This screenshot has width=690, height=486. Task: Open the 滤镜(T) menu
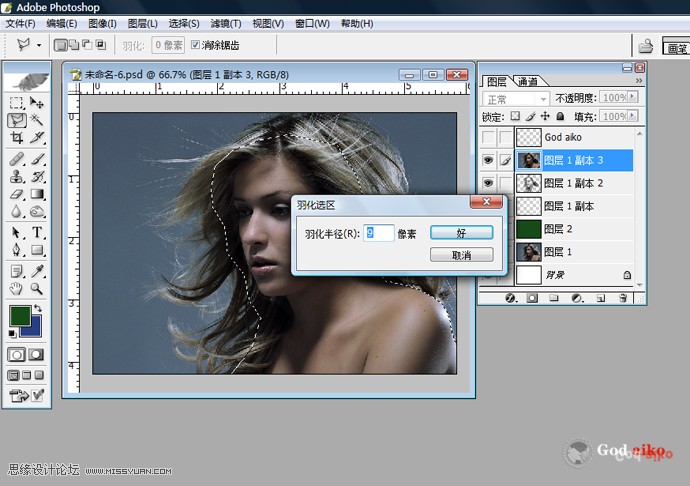pyautogui.click(x=221, y=23)
